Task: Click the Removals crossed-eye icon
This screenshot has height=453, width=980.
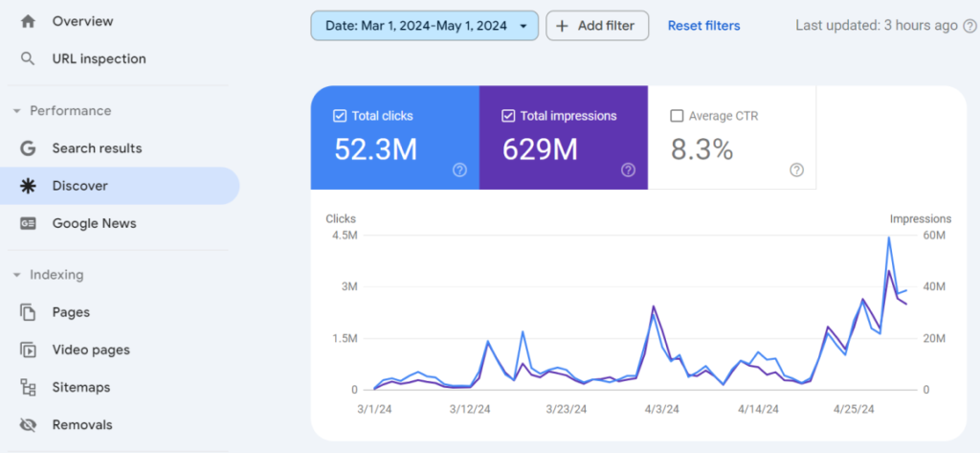Action: pos(28,424)
